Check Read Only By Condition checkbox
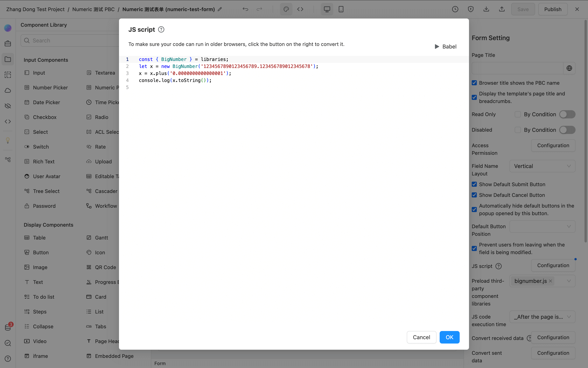Viewport: 588px width, 368px height. (518, 114)
